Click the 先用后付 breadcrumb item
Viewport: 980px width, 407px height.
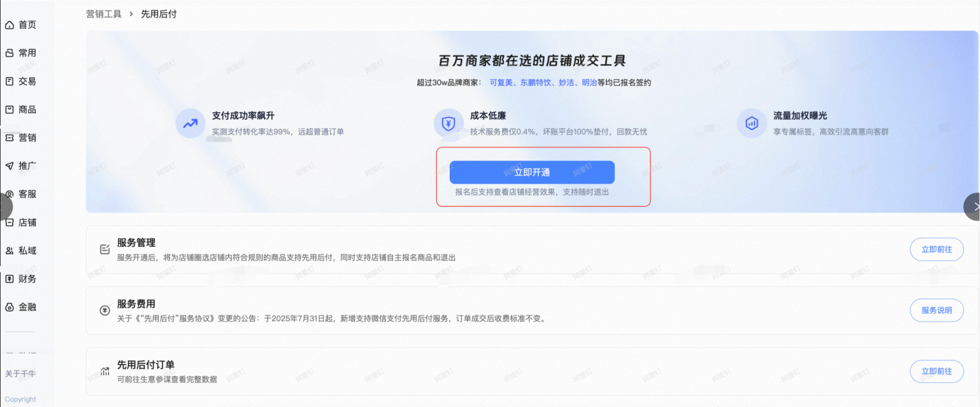pos(159,14)
